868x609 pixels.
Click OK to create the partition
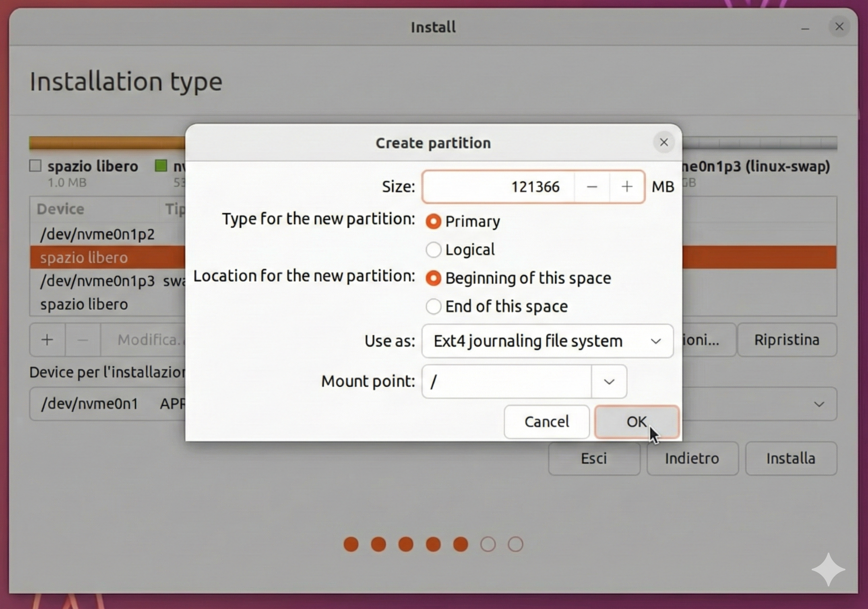tap(636, 422)
